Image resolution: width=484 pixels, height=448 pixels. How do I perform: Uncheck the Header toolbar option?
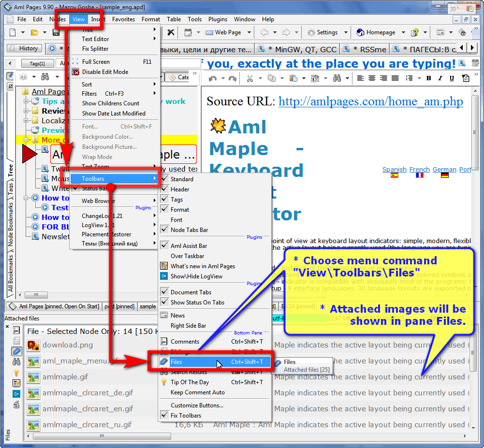point(164,189)
